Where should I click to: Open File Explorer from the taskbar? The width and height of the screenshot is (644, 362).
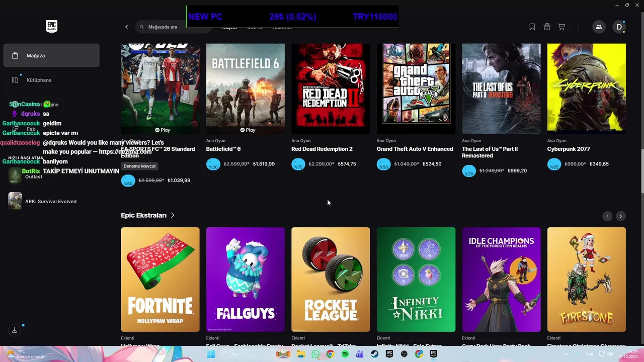[x=301, y=354]
